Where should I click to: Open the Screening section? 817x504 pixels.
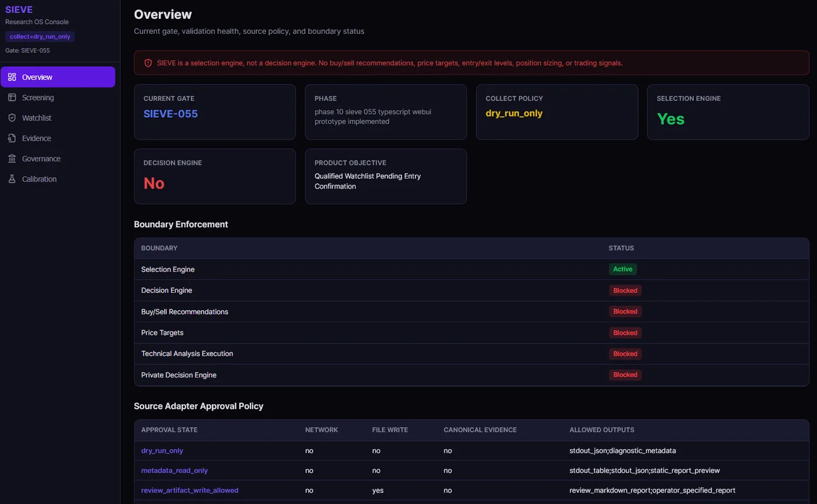[x=58, y=97]
